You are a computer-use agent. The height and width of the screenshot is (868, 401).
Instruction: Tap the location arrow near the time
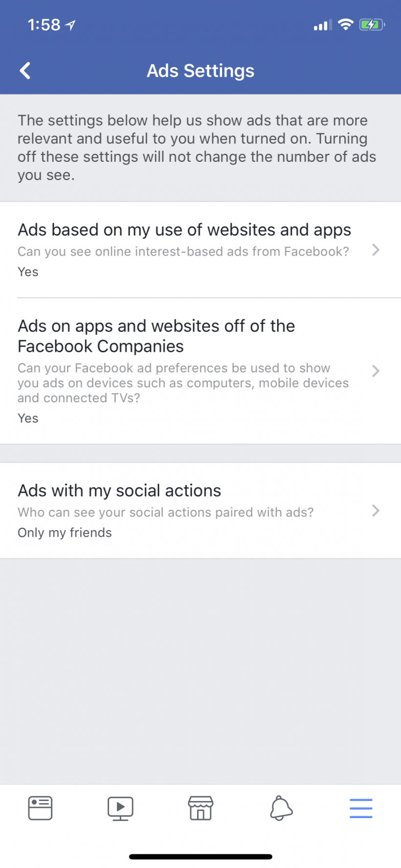coord(70,25)
